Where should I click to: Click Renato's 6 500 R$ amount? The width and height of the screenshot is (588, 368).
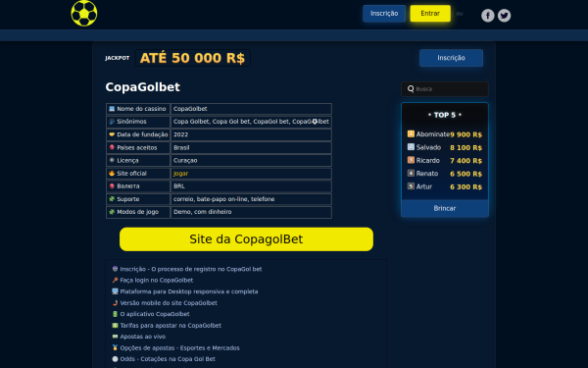(x=465, y=174)
